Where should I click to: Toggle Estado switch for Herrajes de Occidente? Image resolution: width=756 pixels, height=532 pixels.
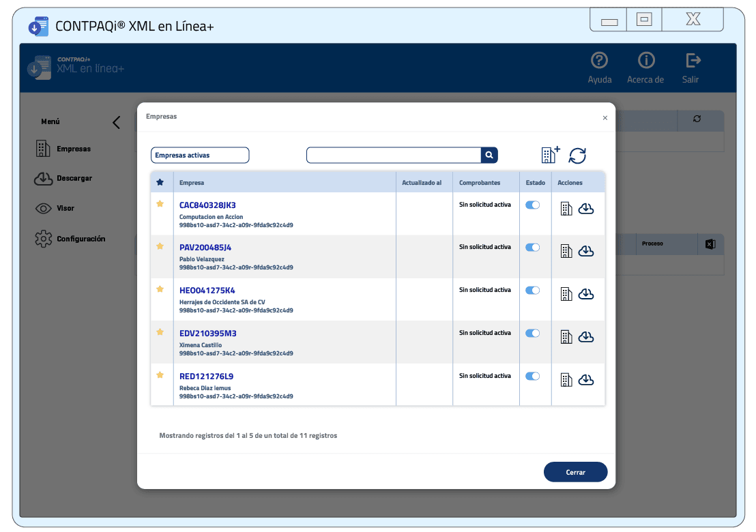[532, 290]
